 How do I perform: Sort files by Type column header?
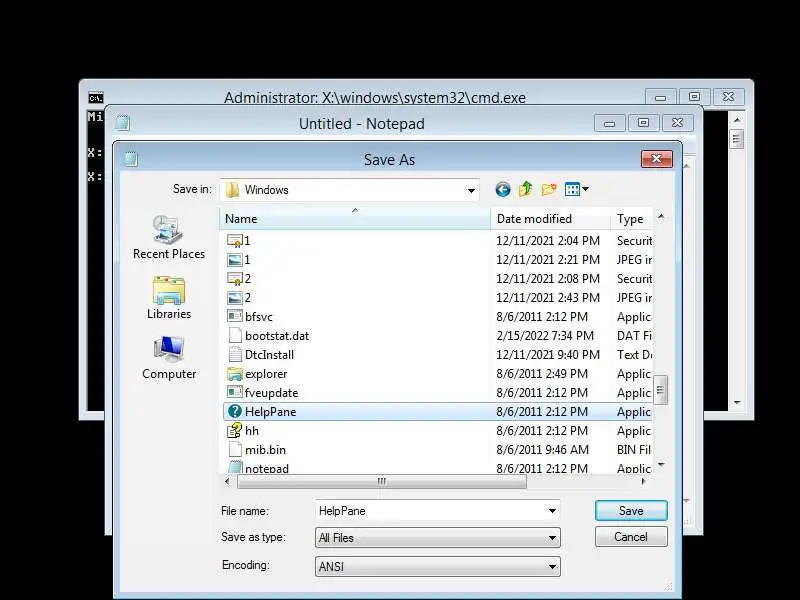click(x=632, y=219)
